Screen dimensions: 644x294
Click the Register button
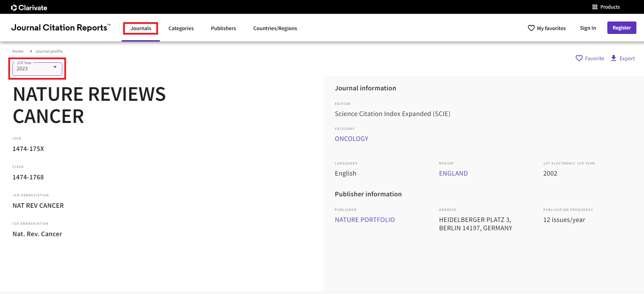point(622,28)
